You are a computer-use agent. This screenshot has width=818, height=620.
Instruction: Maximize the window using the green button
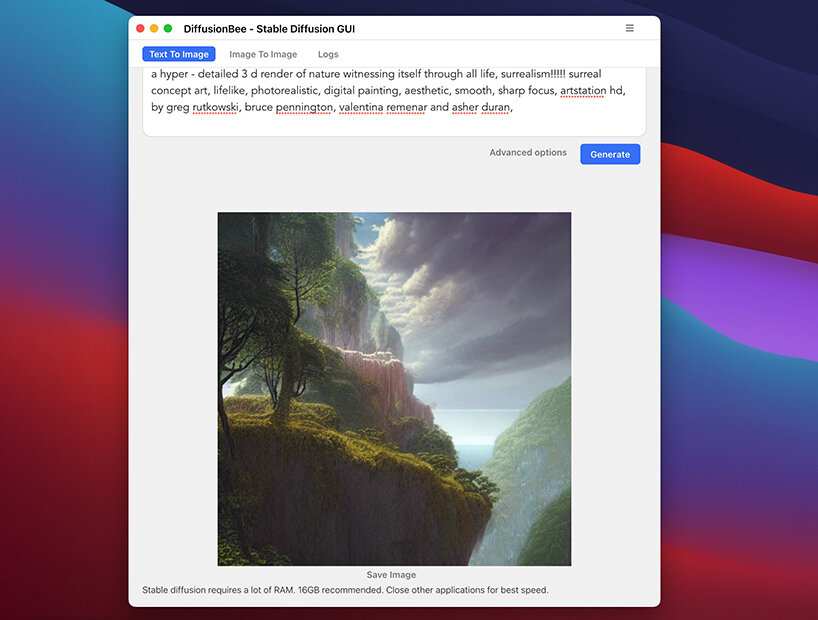(x=168, y=29)
